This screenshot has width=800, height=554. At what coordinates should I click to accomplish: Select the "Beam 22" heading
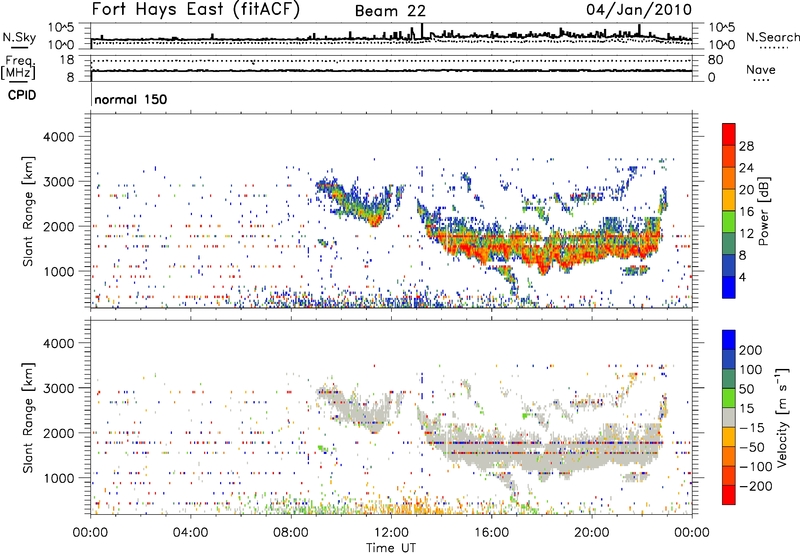click(x=390, y=11)
